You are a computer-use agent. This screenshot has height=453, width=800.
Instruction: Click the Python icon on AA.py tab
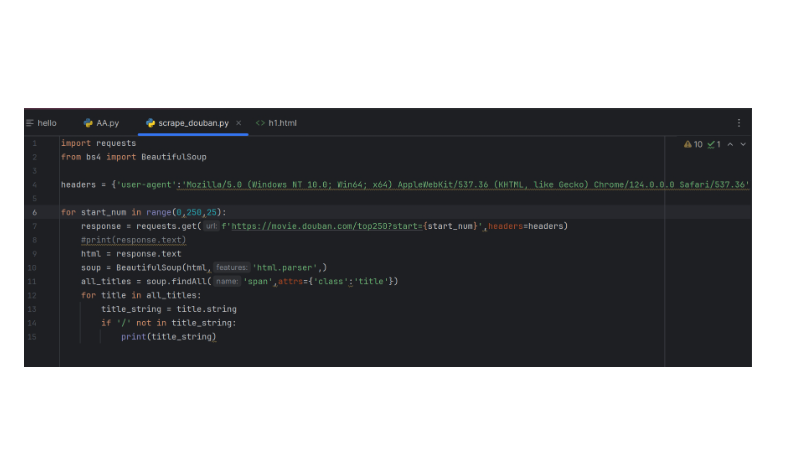click(89, 123)
